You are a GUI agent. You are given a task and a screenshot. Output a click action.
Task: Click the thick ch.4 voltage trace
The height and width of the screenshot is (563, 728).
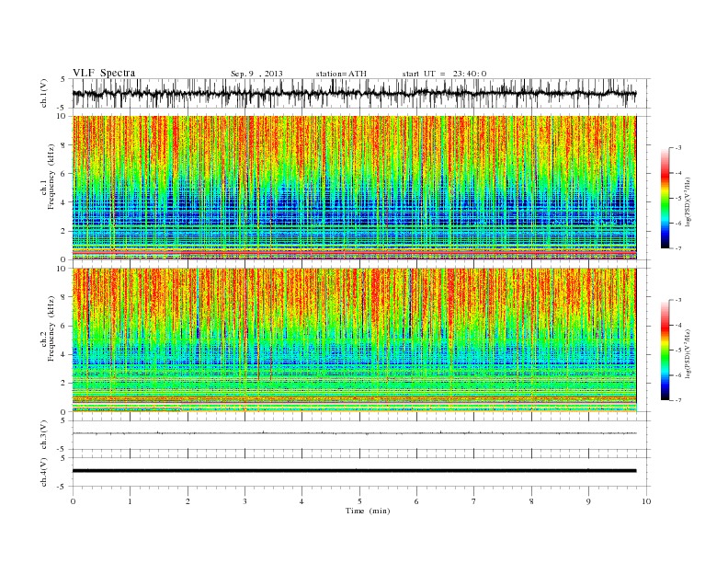pos(354,471)
